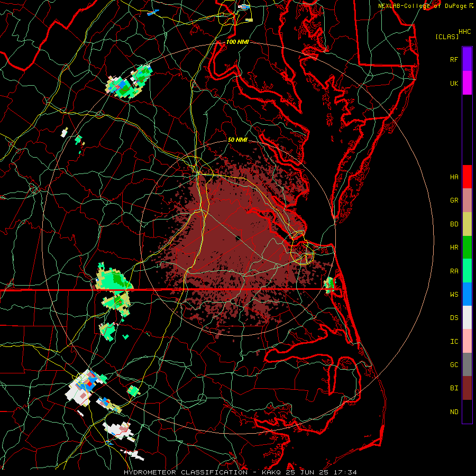Click the BD yellow legend swatch
The image size is (476, 476).
point(467,224)
